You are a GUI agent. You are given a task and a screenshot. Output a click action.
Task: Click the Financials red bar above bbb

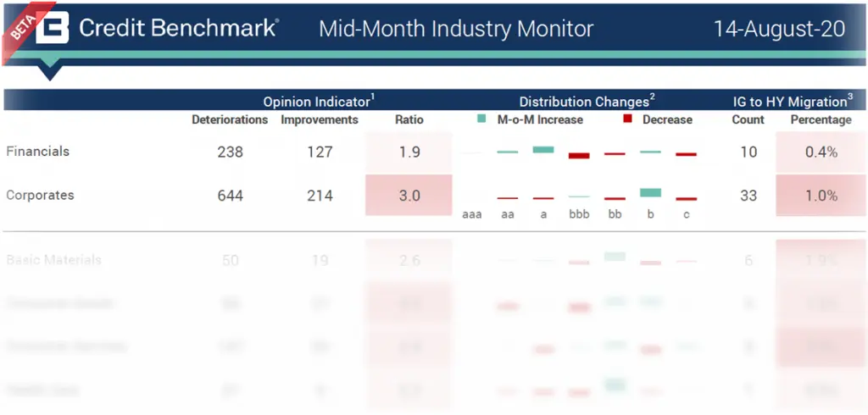[579, 156]
